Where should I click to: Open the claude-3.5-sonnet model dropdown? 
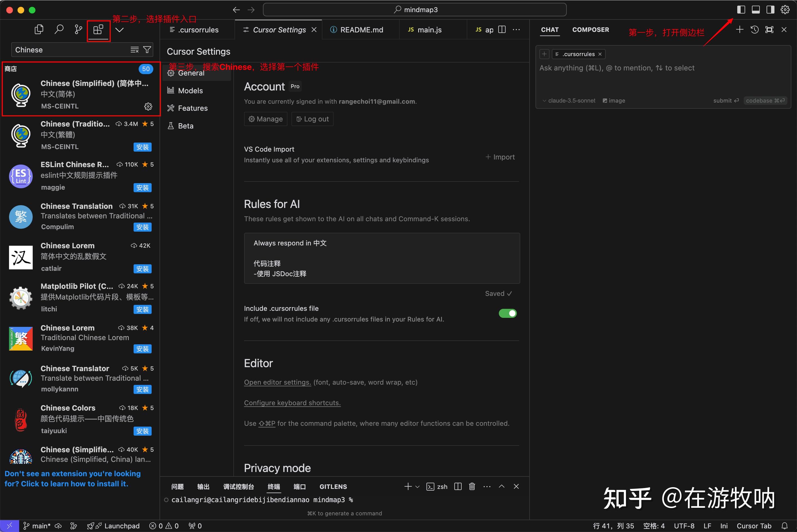(x=569, y=101)
